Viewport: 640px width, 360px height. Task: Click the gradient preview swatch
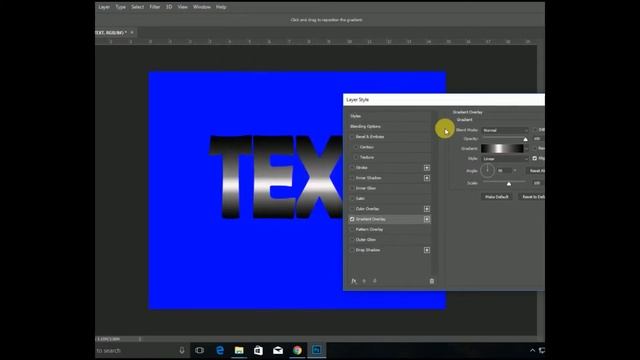click(x=502, y=149)
